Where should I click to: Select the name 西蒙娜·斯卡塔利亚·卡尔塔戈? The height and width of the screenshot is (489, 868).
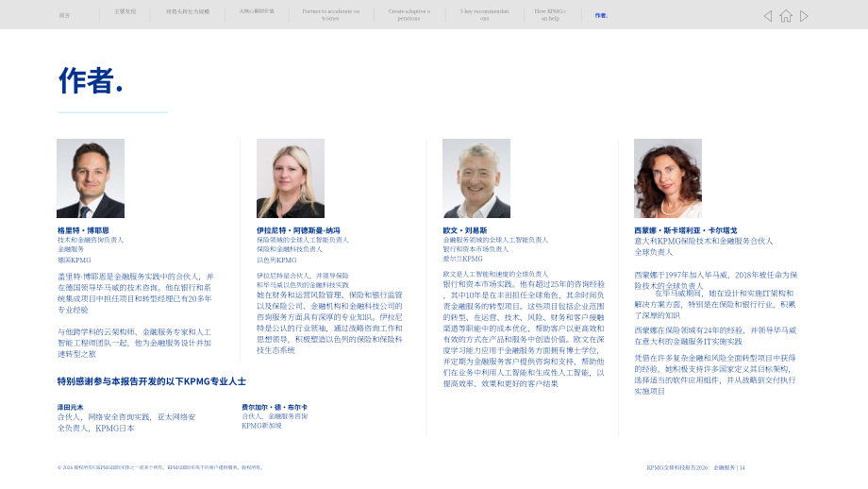(x=685, y=230)
